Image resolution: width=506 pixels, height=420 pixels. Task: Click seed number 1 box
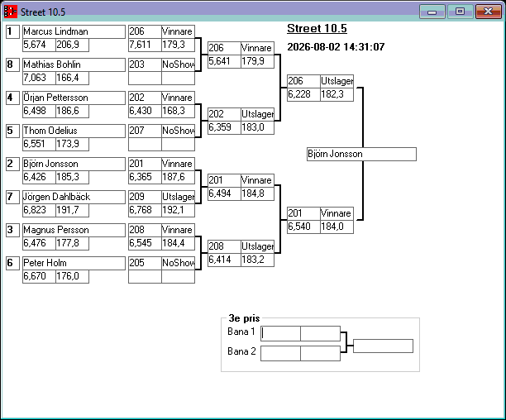click(x=12, y=31)
